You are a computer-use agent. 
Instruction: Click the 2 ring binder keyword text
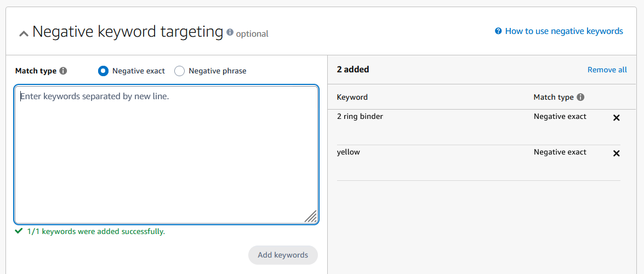pos(360,116)
